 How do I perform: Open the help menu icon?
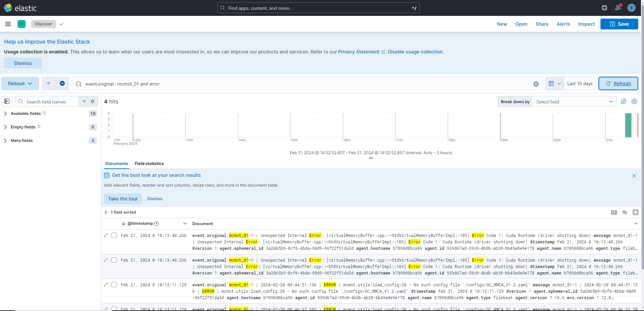[x=605, y=8]
